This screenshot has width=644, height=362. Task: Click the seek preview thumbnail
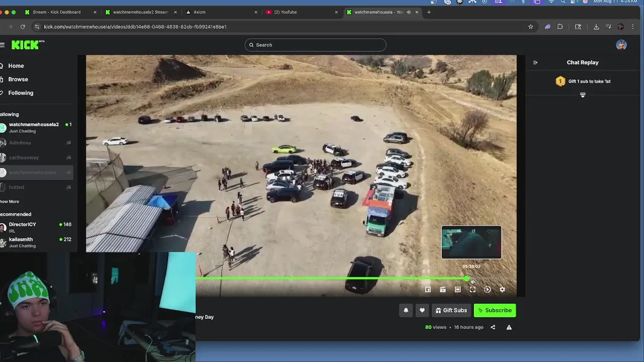tap(471, 242)
